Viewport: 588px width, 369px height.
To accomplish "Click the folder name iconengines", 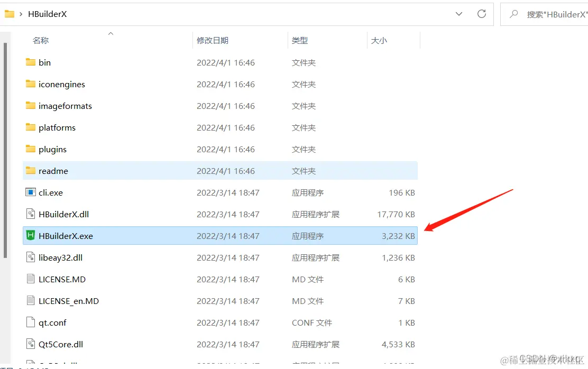I will (62, 85).
